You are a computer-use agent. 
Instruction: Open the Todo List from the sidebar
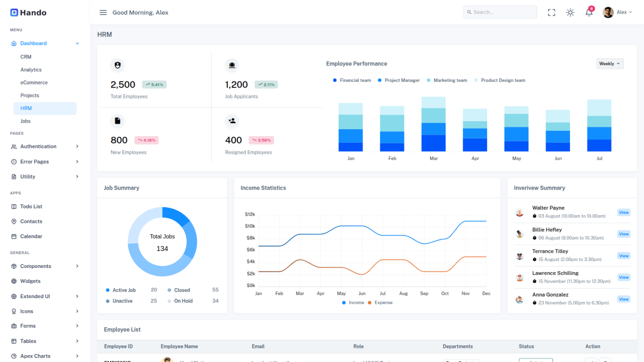(x=30, y=206)
